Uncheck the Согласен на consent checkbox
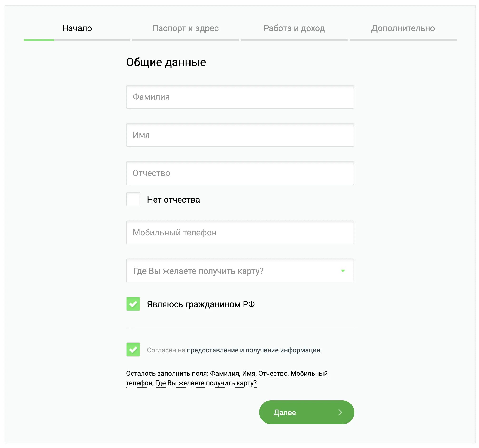This screenshot has height=448, width=479. point(133,350)
